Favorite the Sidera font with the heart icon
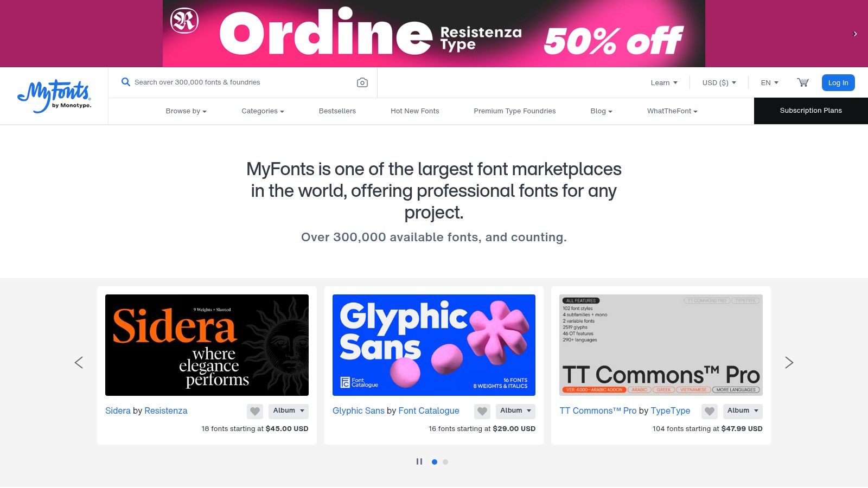The height and width of the screenshot is (488, 868). coord(254,411)
